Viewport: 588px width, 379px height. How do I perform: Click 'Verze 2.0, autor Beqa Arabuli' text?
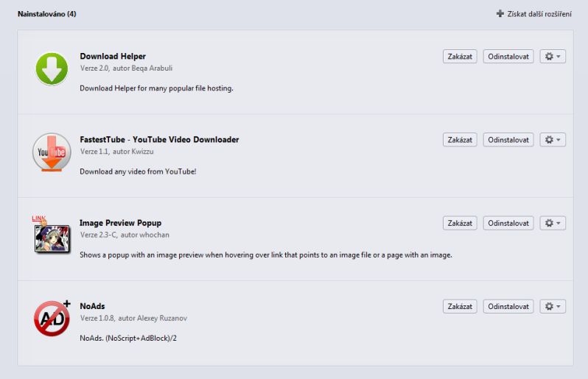[126, 68]
